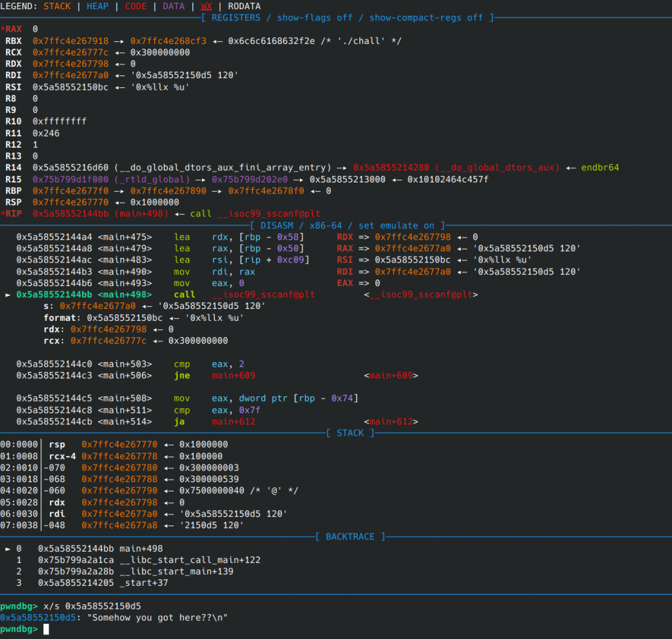Click the __libc_start_main+139 backtrace frame
The height and width of the screenshot is (639, 672).
click(177, 571)
